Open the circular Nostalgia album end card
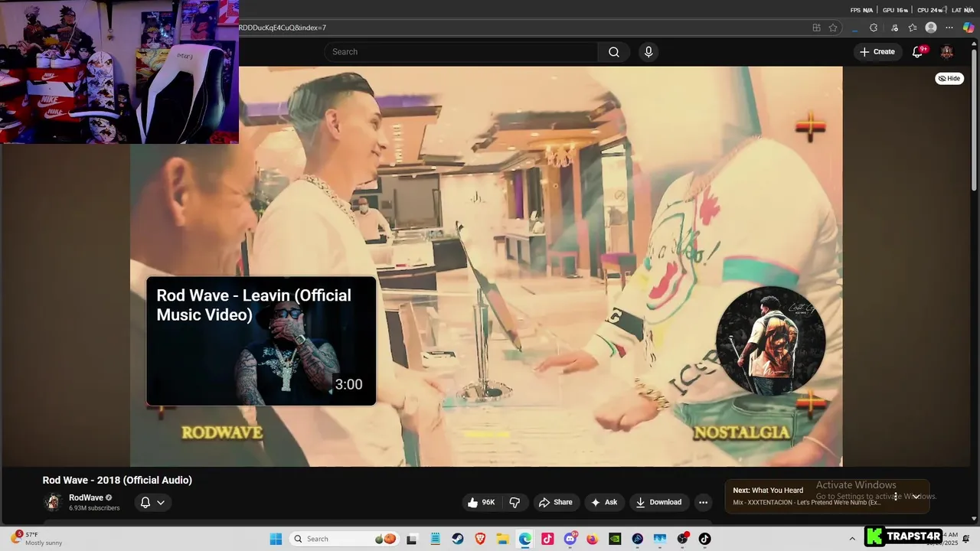 point(770,341)
